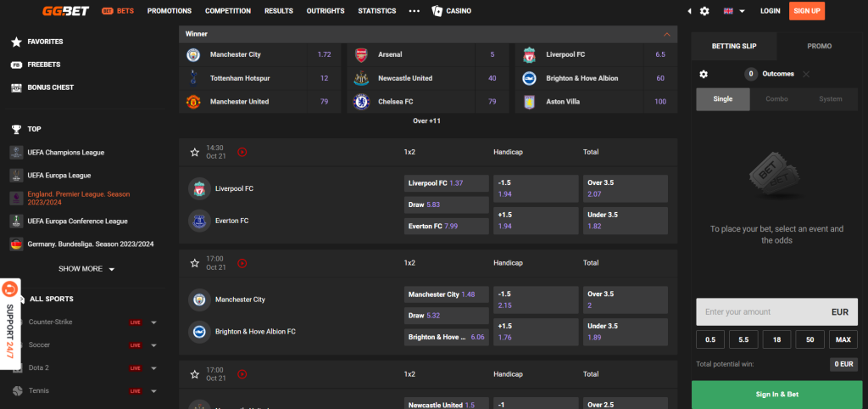Click Liverpool FC crest in match row
Screen dimensions: 868x409
tap(199, 189)
